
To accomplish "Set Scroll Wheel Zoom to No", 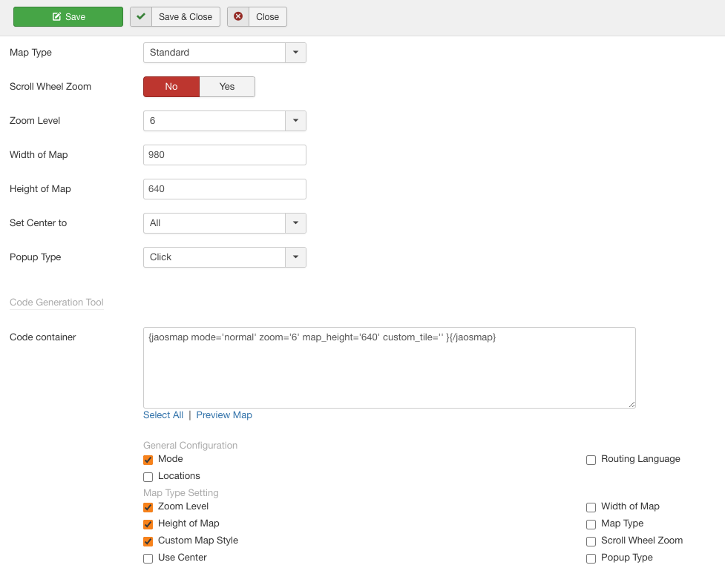I will 171,87.
